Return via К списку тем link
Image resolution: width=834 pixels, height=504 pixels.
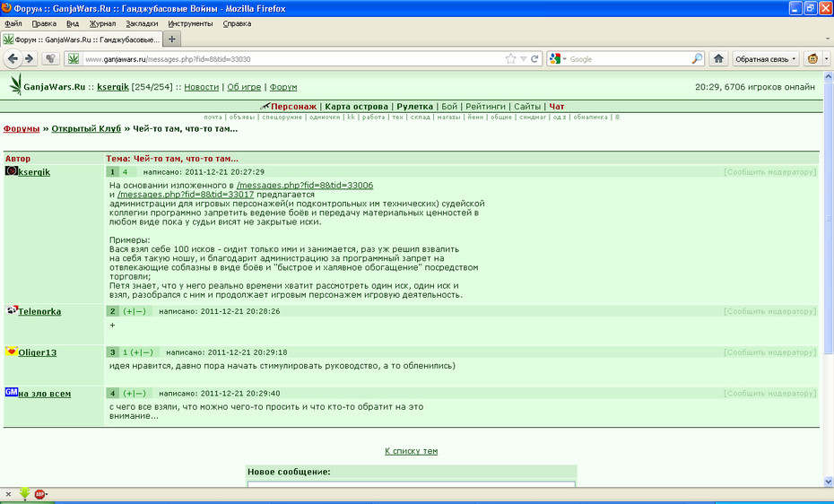pos(411,451)
